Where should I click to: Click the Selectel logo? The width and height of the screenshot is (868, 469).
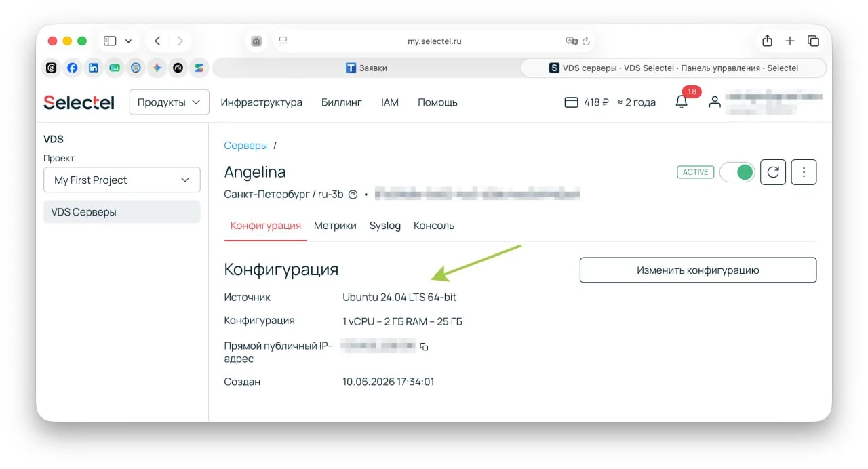79,102
